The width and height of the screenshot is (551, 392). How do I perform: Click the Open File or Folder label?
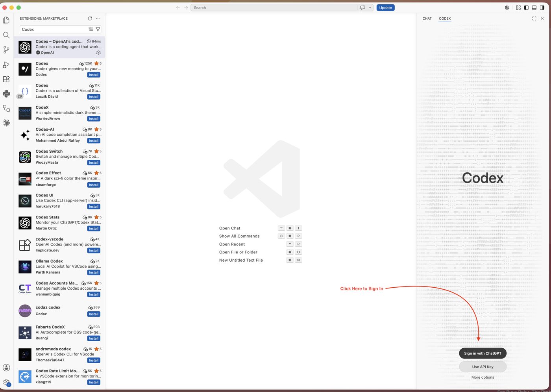(238, 252)
